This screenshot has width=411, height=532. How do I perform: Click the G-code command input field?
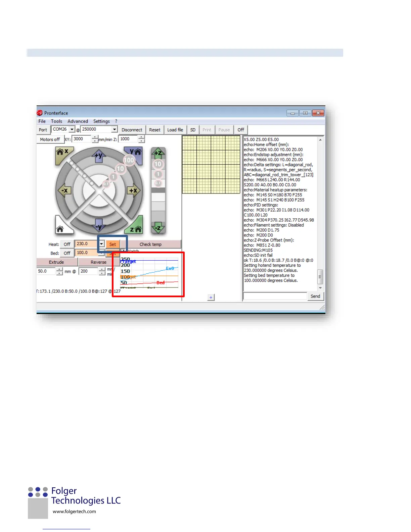coord(275,296)
